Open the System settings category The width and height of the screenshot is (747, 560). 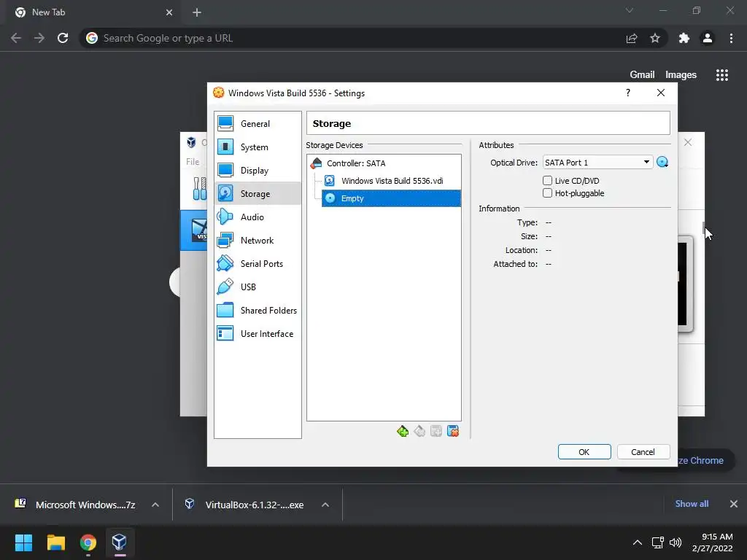[x=258, y=147]
